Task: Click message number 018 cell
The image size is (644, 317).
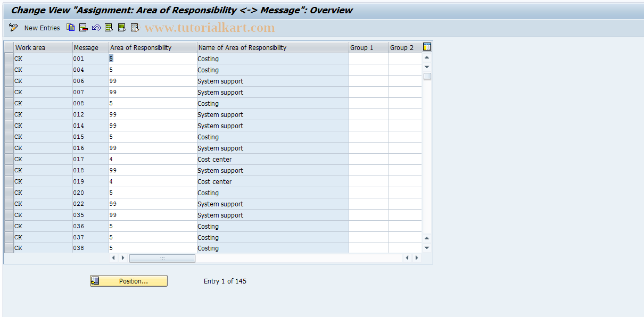Action: pos(90,170)
